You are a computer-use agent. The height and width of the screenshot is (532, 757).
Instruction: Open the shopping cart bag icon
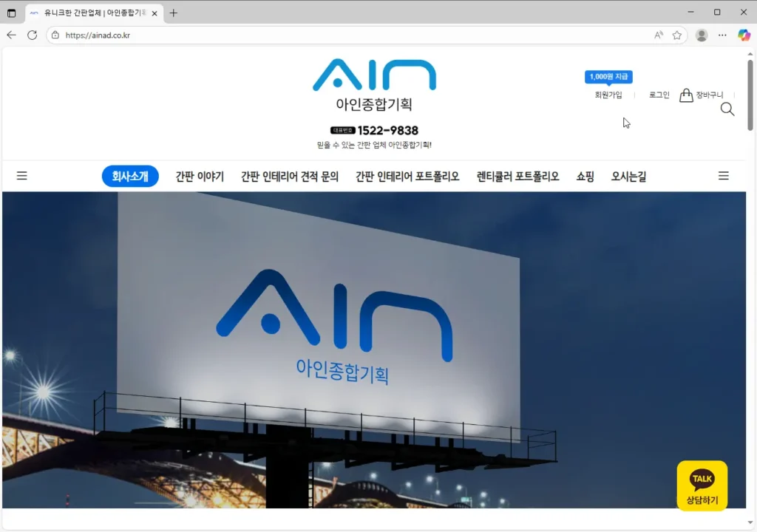click(x=686, y=95)
